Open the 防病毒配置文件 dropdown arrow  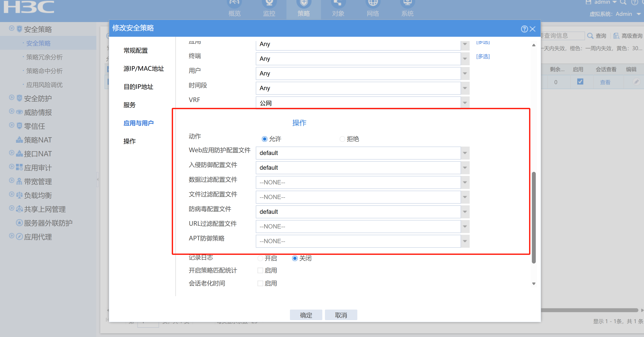click(x=465, y=212)
